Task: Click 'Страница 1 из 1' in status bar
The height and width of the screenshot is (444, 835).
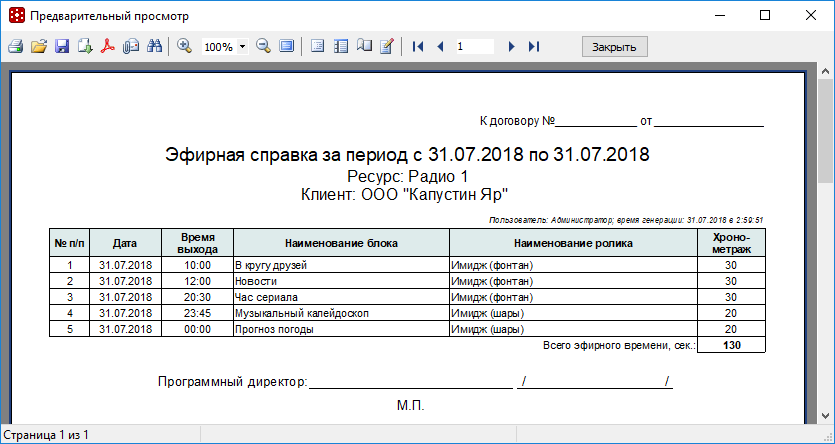Action: [46, 435]
